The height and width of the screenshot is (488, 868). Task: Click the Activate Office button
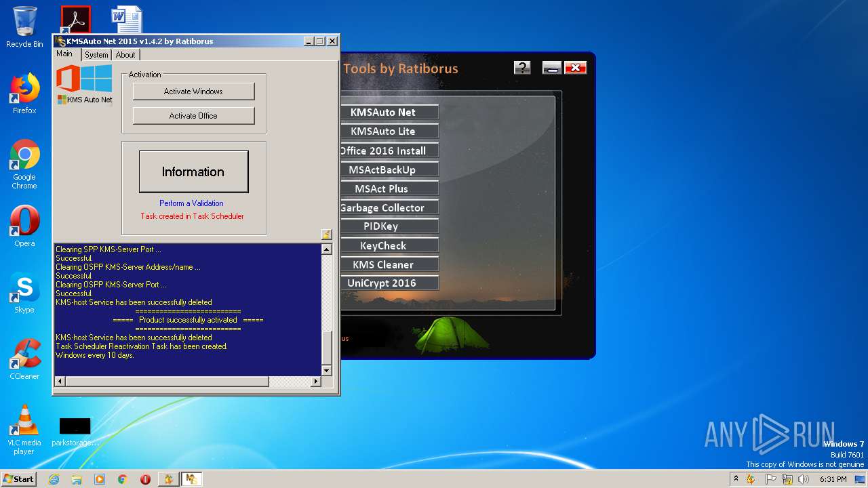tap(193, 116)
